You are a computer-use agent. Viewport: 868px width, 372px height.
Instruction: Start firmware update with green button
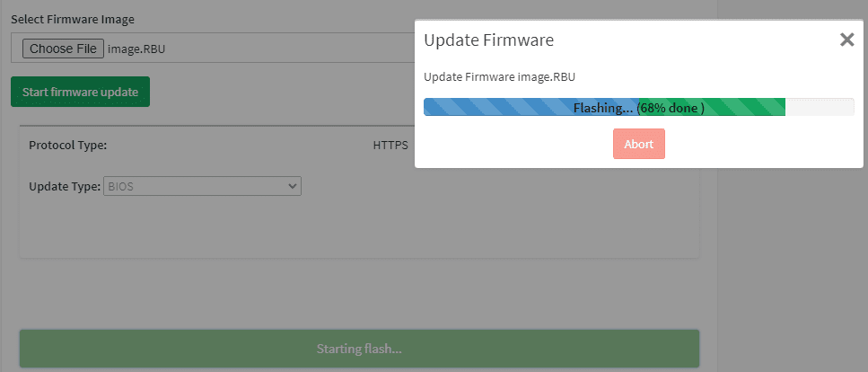pyautogui.click(x=80, y=92)
